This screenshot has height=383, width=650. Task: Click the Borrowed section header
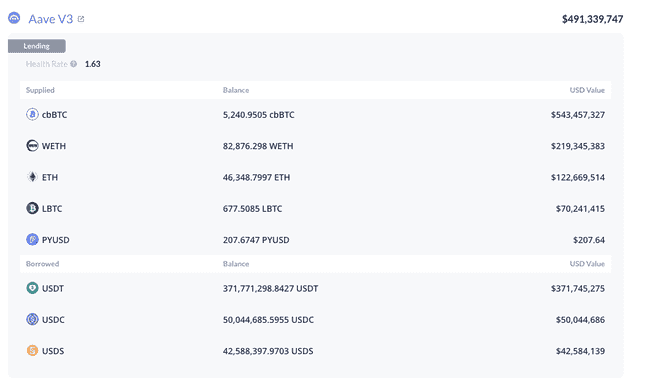[42, 264]
